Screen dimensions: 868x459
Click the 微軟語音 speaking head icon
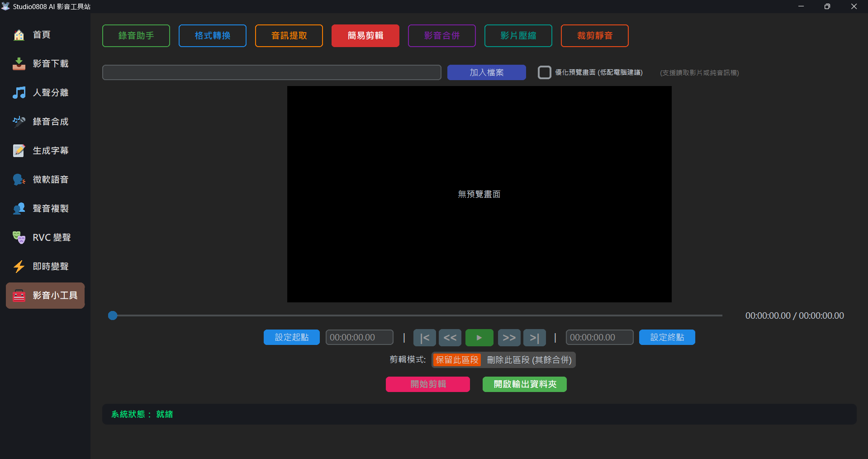pyautogui.click(x=19, y=180)
